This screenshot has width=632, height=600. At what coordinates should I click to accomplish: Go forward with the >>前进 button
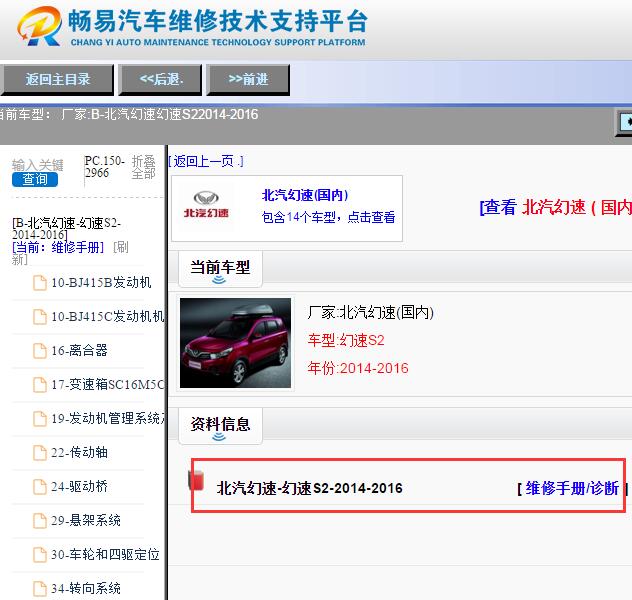tap(248, 79)
